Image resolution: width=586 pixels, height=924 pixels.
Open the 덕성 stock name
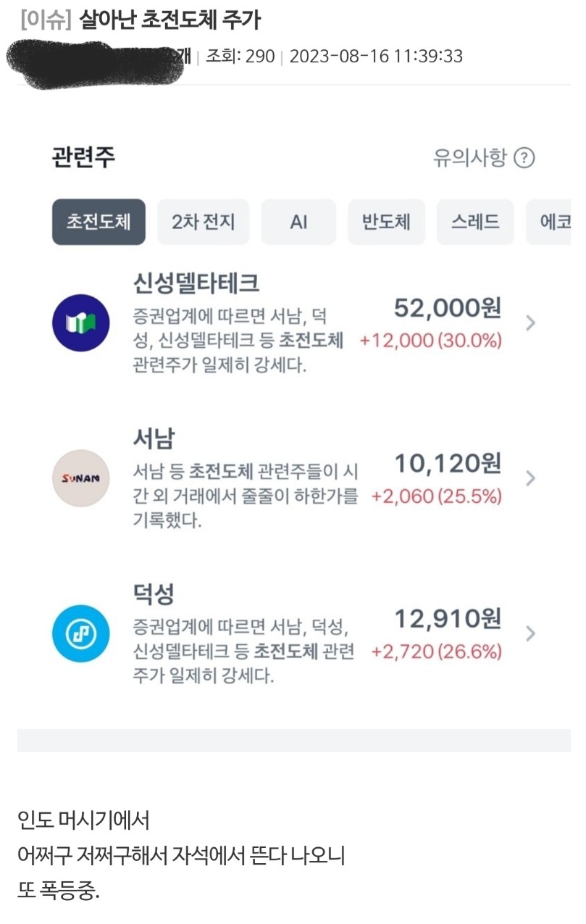[154, 594]
